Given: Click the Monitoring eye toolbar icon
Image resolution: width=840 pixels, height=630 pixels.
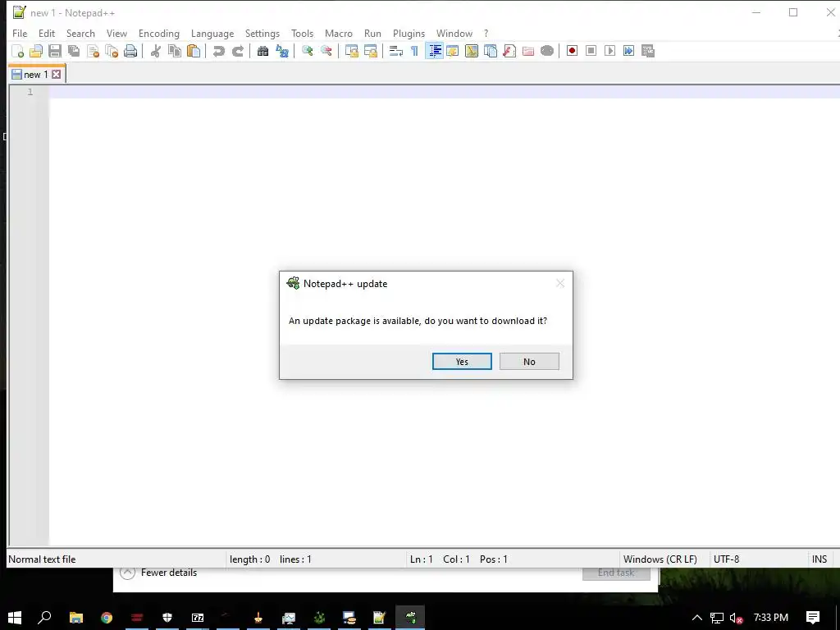Looking at the screenshot, I should 547,51.
